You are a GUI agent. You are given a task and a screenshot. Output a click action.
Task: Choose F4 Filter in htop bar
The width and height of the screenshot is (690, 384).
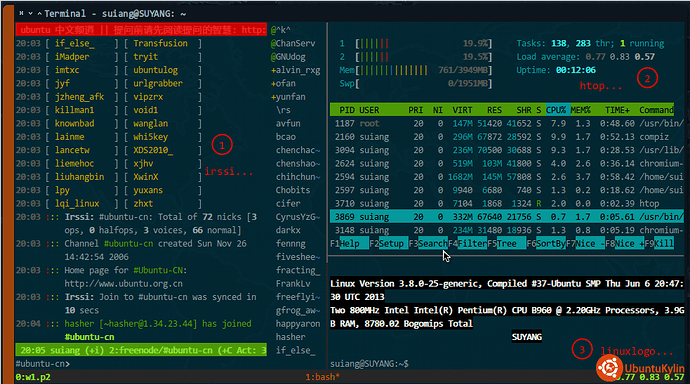(x=467, y=244)
